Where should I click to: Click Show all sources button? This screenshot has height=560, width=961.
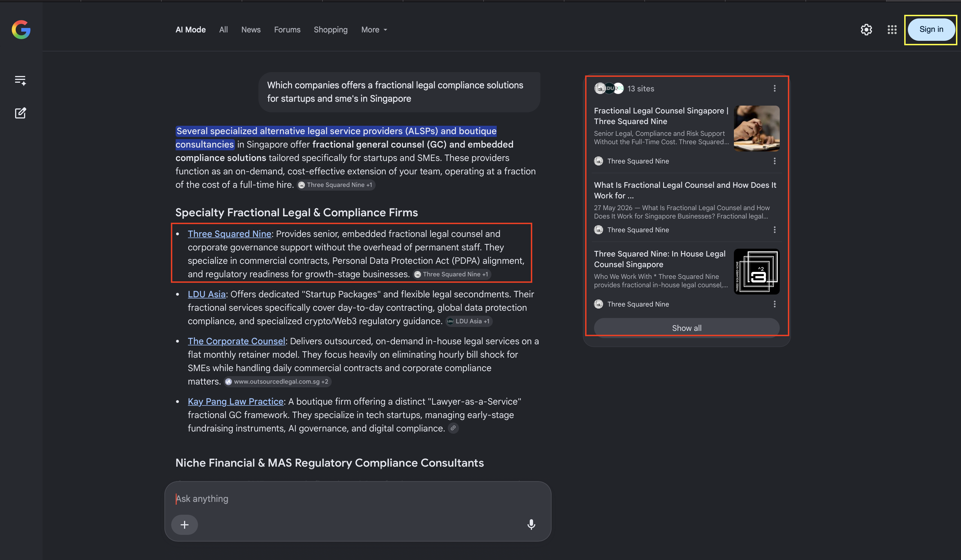(686, 328)
